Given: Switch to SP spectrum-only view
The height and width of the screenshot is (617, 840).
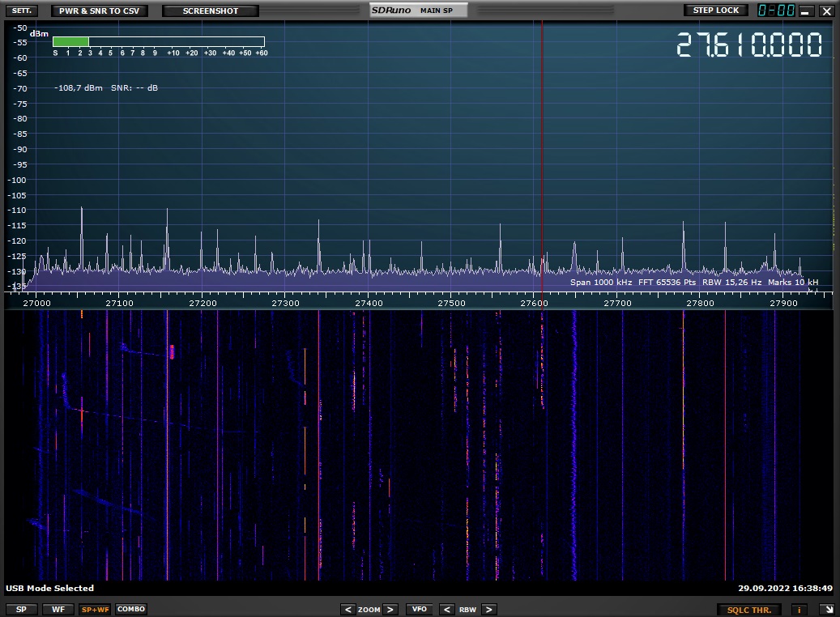Looking at the screenshot, I should [21, 610].
